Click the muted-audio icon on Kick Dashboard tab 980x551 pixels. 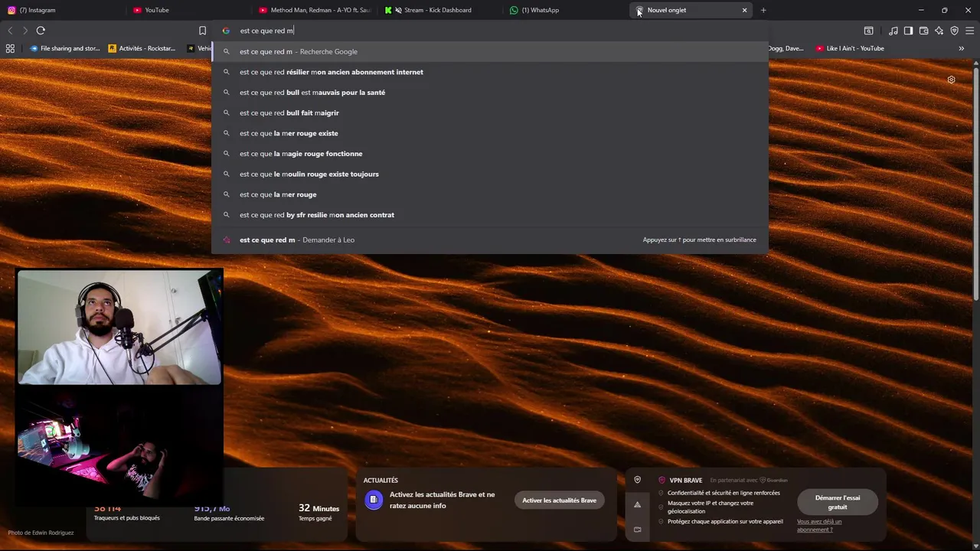tap(398, 10)
